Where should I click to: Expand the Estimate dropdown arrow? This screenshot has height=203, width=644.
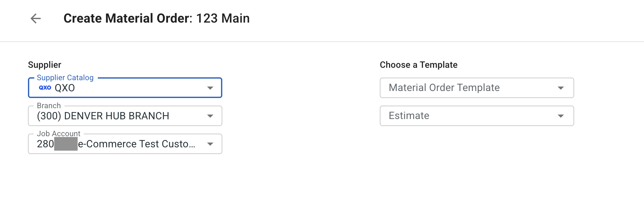[x=561, y=116]
